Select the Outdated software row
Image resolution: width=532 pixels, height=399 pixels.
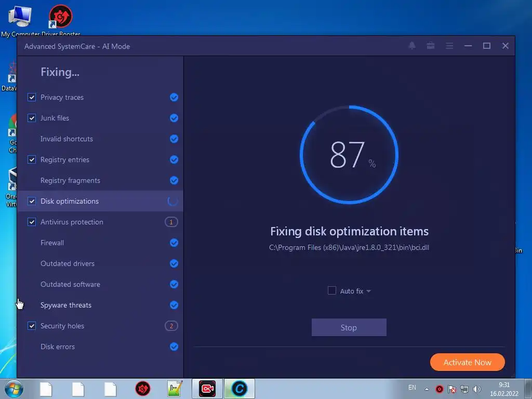coord(100,284)
